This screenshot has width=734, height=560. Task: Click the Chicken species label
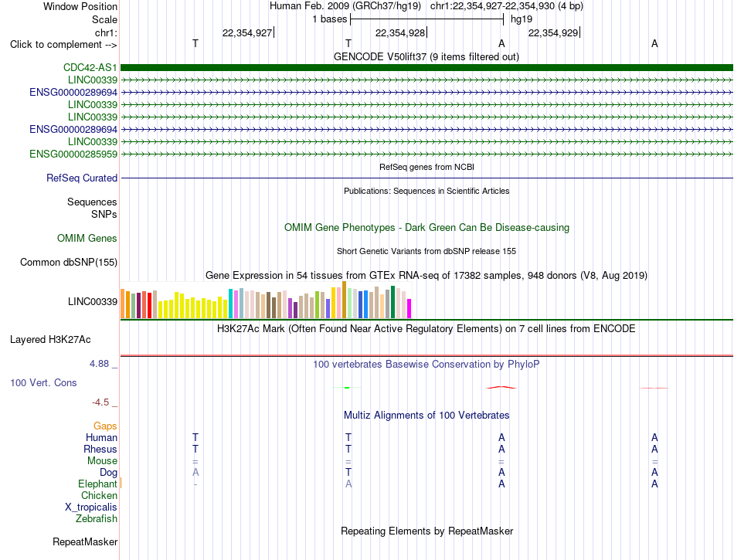tap(99, 496)
